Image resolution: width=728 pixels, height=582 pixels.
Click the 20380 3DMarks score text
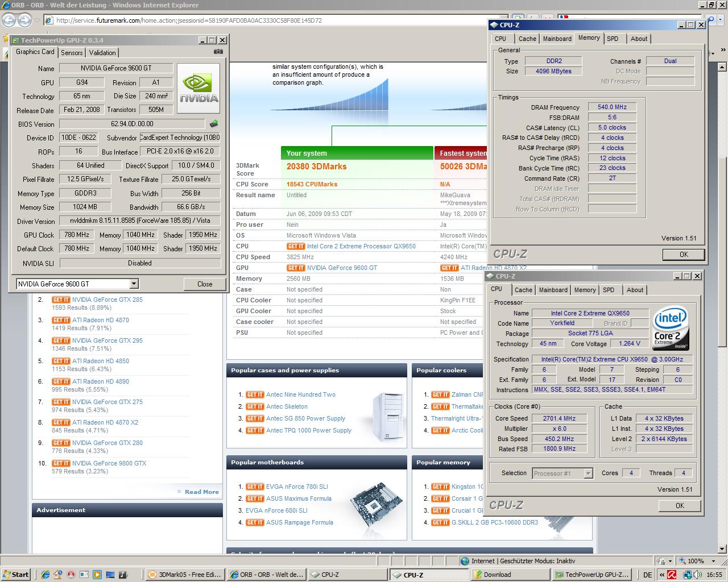pyautogui.click(x=316, y=167)
